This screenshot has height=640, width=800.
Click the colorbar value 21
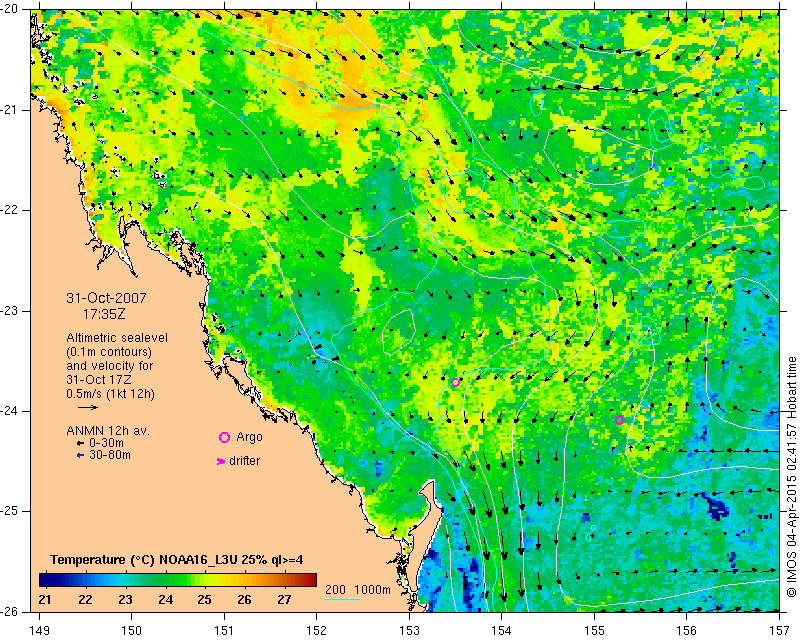[x=45, y=599]
